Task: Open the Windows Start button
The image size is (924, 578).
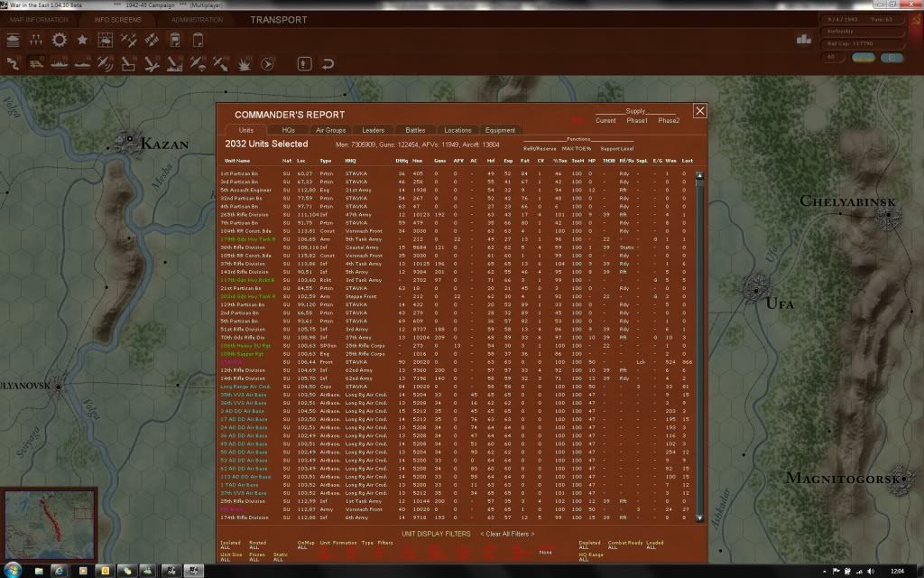Action: tap(13, 571)
